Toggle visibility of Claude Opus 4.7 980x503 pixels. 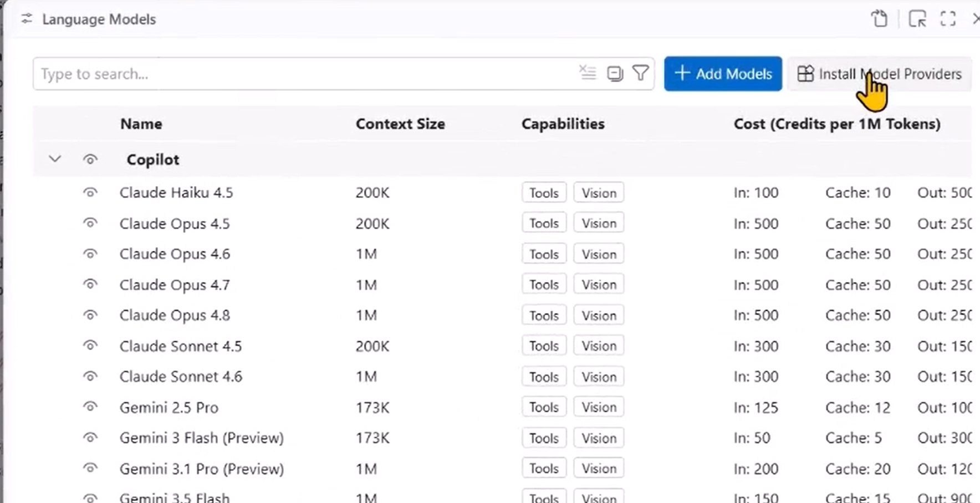tap(90, 284)
